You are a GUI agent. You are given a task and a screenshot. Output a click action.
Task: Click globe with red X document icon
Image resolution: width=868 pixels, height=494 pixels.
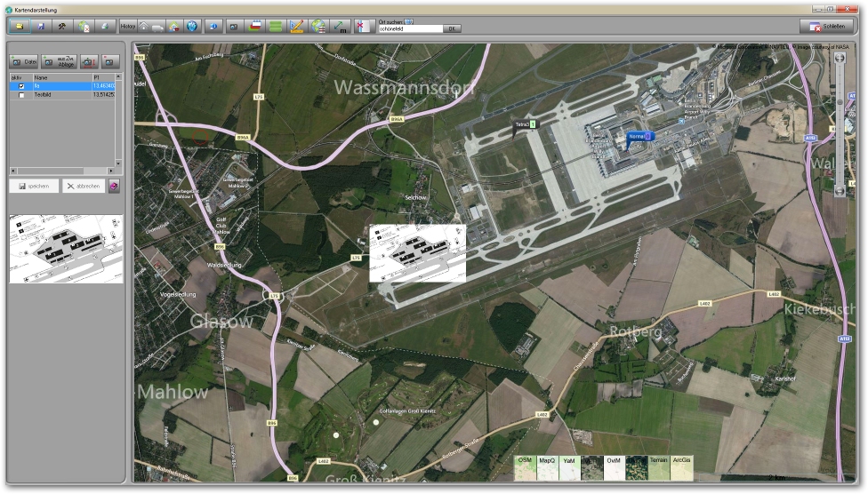click(84, 26)
